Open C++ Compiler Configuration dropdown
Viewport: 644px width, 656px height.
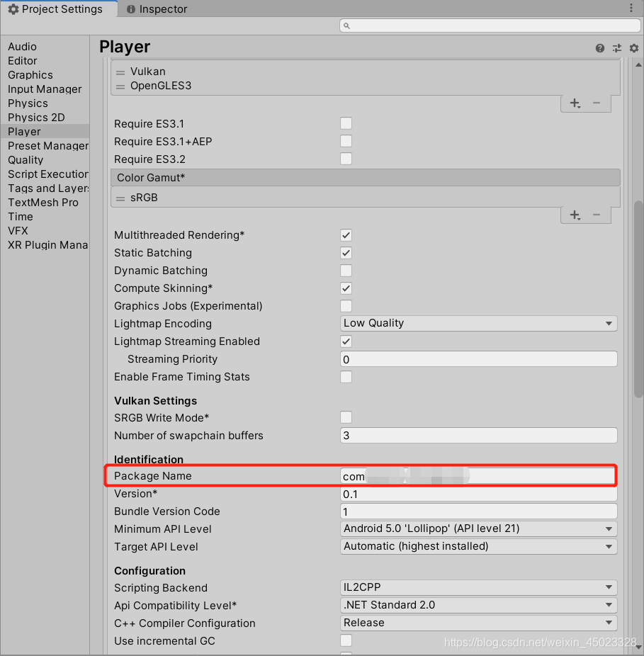point(479,623)
